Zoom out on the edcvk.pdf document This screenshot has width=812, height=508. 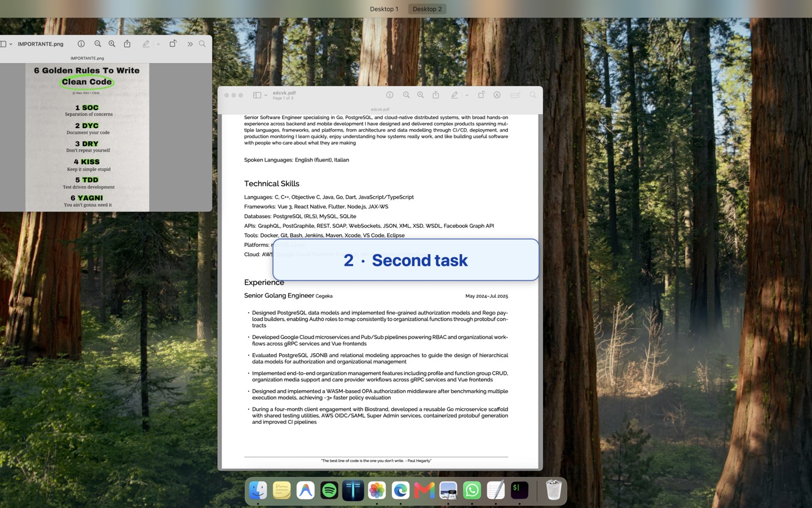point(406,95)
